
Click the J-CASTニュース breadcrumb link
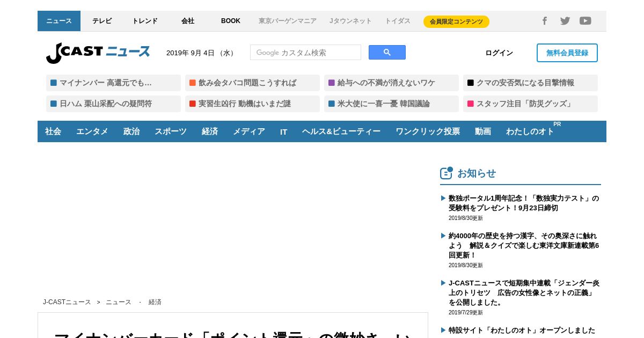click(x=67, y=302)
